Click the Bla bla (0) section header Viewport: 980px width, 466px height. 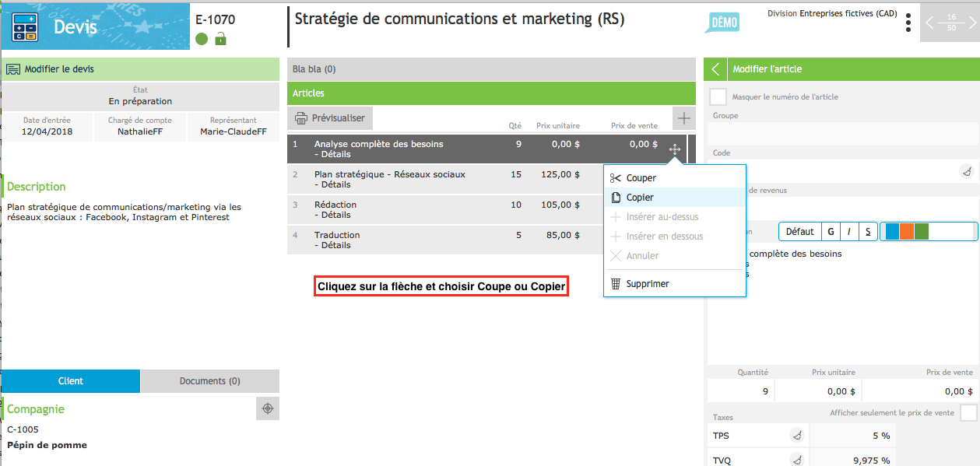(491, 69)
